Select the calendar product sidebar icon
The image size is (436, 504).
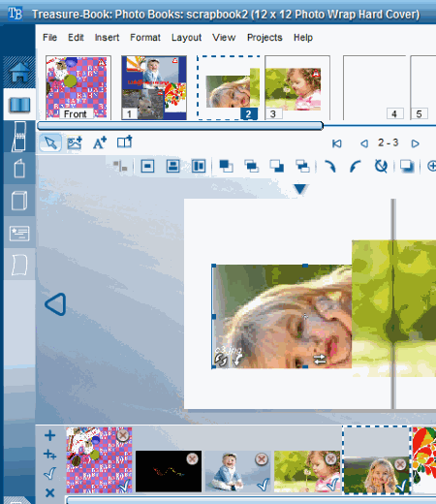click(x=19, y=137)
